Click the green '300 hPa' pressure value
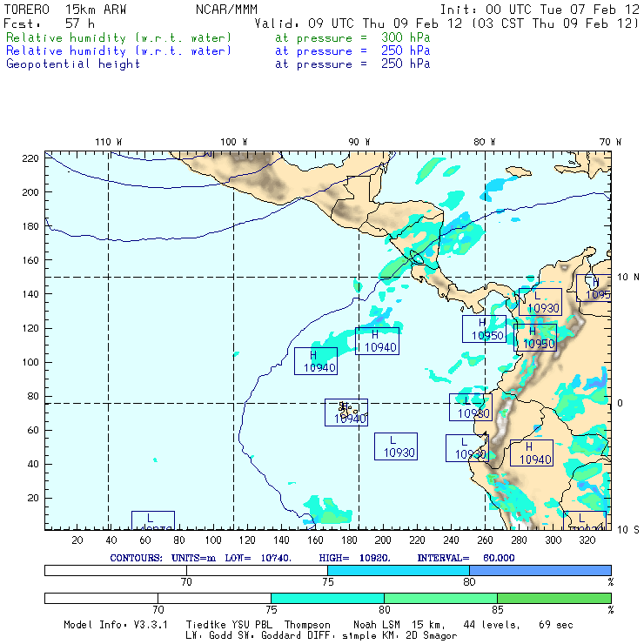Screen dimensions: 644x644 click(406, 37)
